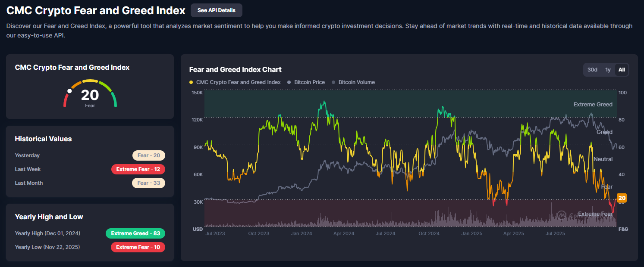This screenshot has height=267, width=644.
Task: Toggle CMC Crypto Fear and Greed Index legend
Action: coord(238,82)
